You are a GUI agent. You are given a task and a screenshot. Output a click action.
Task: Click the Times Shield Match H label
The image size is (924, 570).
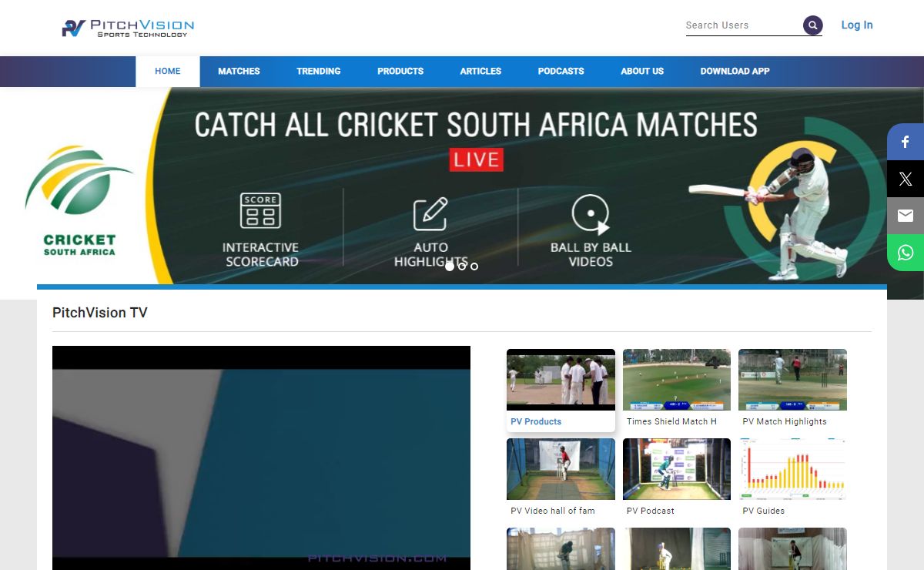pyautogui.click(x=671, y=421)
